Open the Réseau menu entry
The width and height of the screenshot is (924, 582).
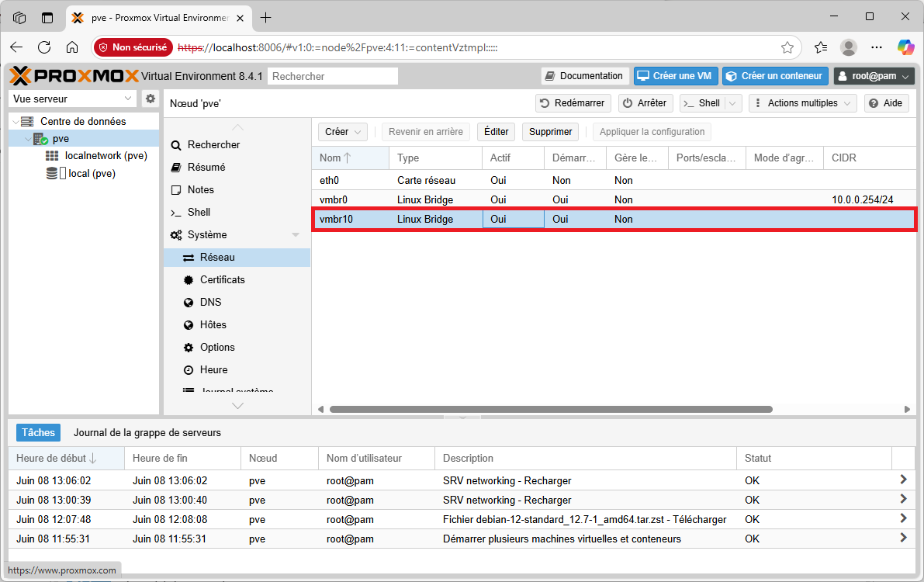[x=237, y=258]
